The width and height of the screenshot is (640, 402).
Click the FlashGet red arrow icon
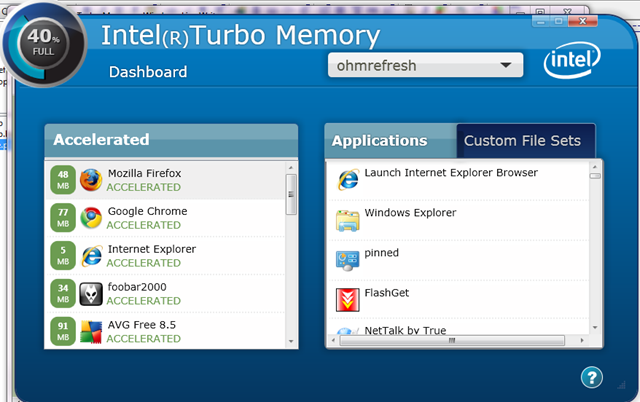click(348, 300)
